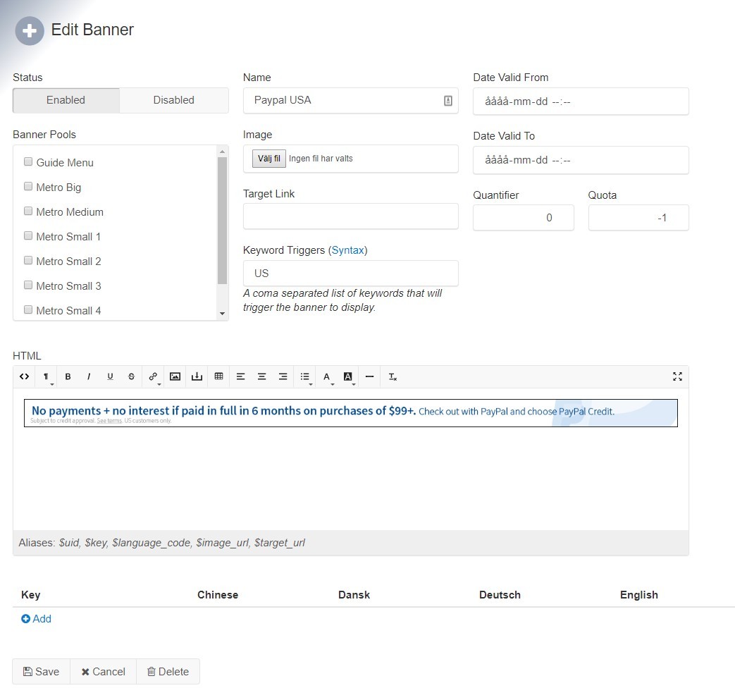Image resolution: width=735 pixels, height=700 pixels.
Task: Tick the Metro Big checkbox
Action: [28, 187]
